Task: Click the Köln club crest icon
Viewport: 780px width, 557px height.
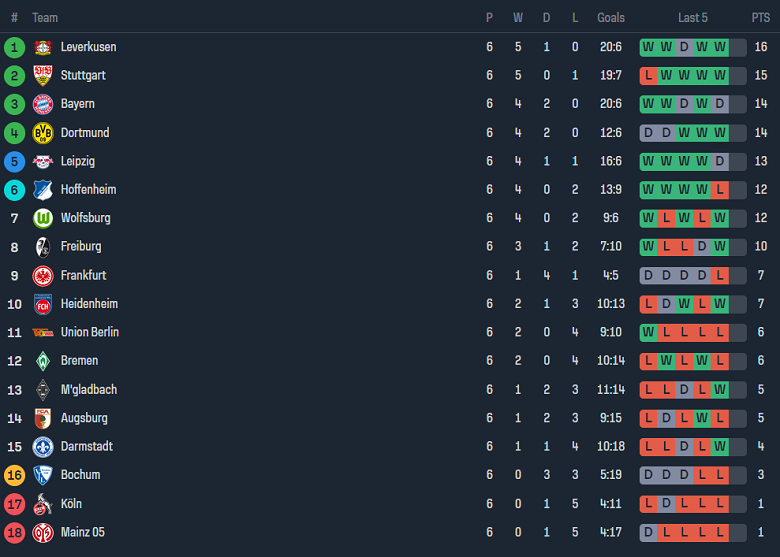Action: [43, 504]
